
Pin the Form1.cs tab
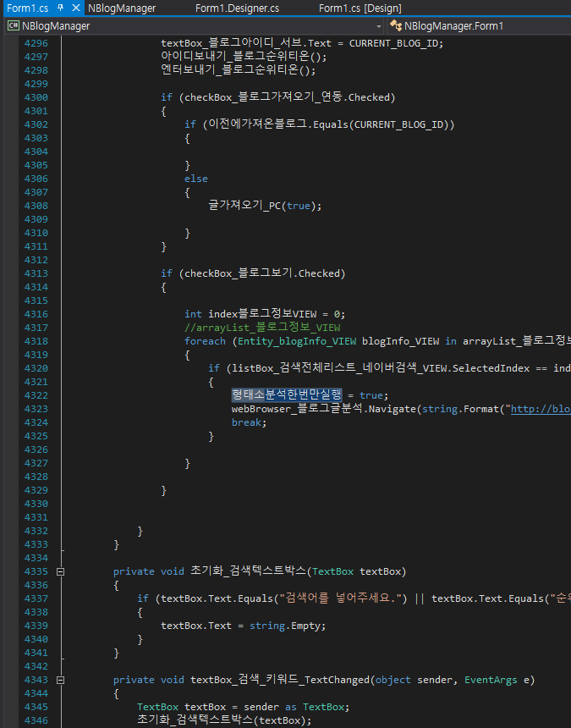[60, 8]
